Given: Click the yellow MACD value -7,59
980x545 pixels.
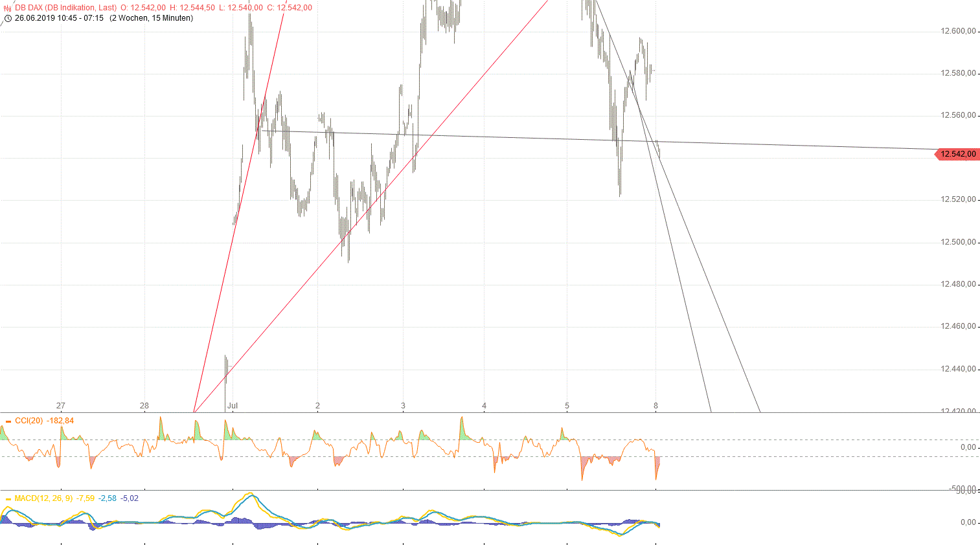Looking at the screenshot, I should click(x=85, y=498).
